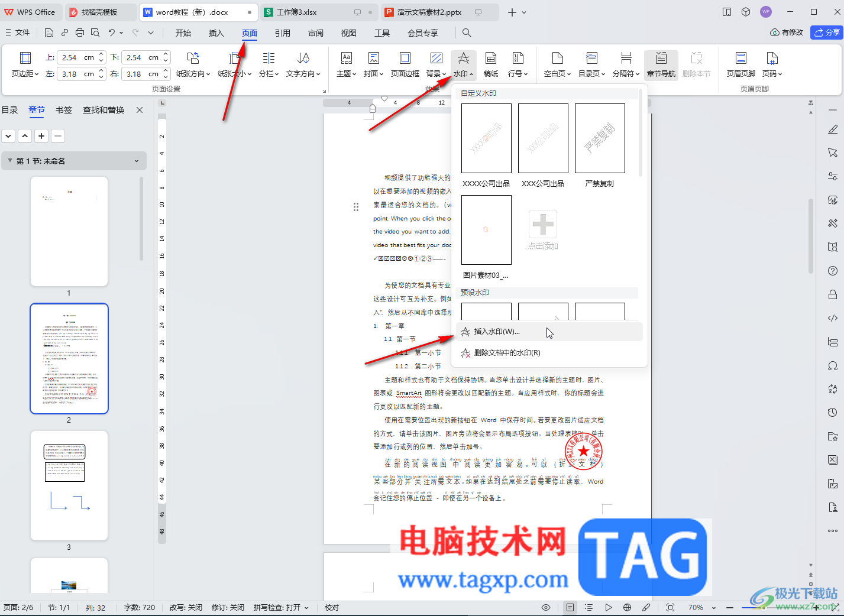The height and width of the screenshot is (616, 844).
Task: Open 页眉页脚 header and footer
Action: pyautogui.click(x=740, y=64)
